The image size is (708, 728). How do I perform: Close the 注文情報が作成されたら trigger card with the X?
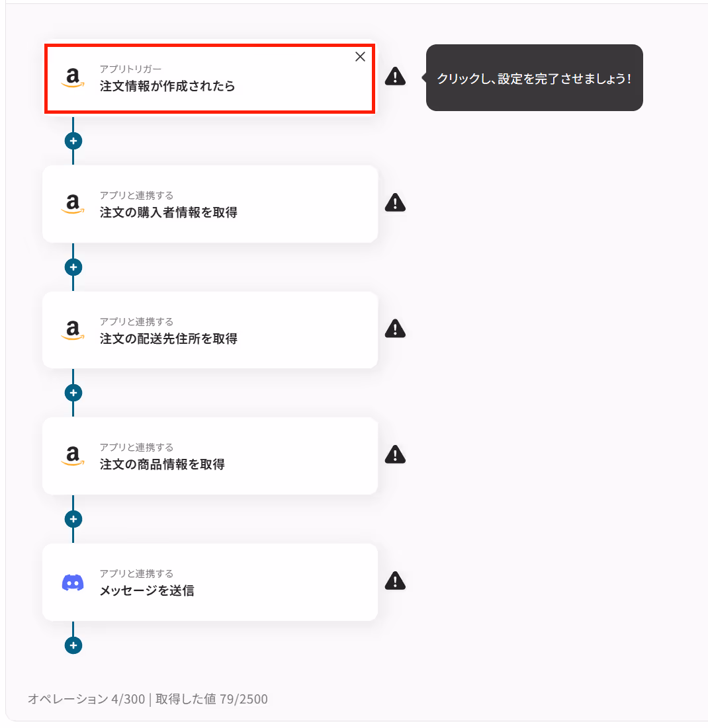click(360, 57)
